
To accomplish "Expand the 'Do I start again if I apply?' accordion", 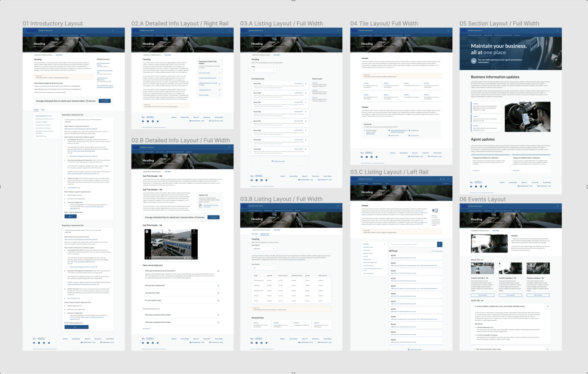I will [x=218, y=300].
